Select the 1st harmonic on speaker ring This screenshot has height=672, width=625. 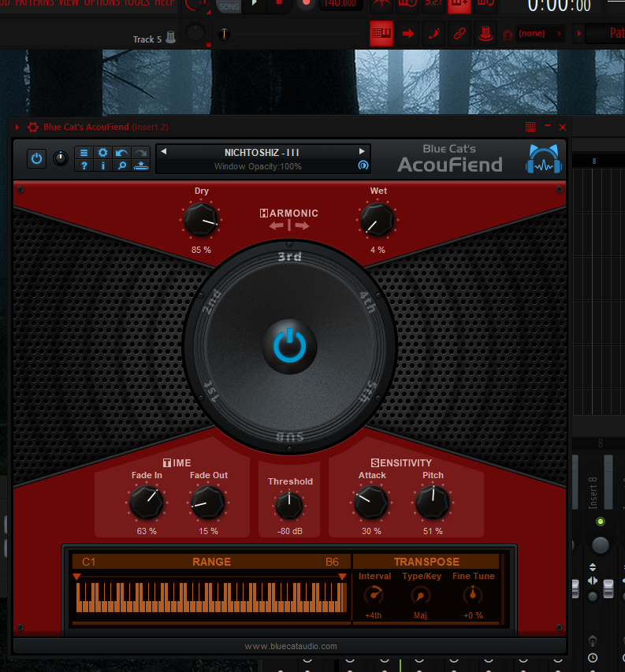pyautogui.click(x=212, y=391)
